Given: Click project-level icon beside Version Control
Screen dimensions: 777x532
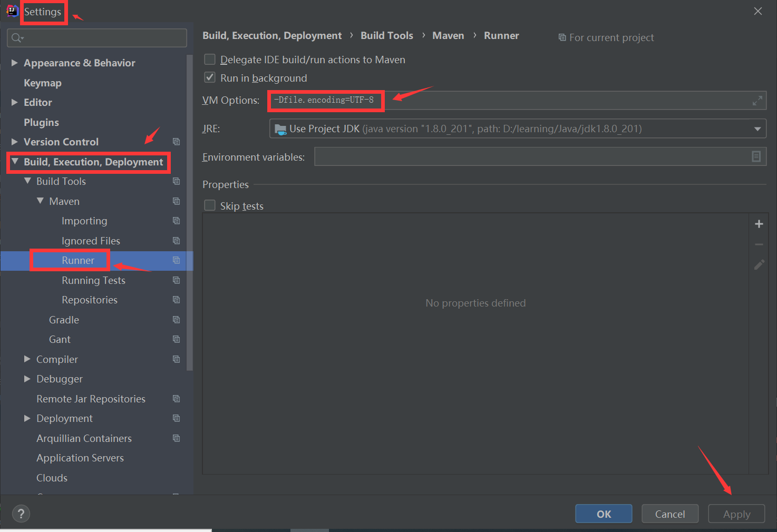Looking at the screenshot, I should click(x=176, y=142).
